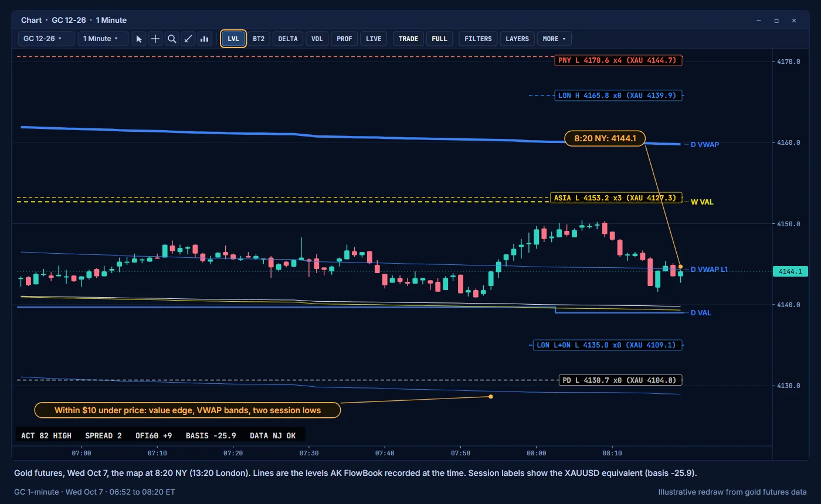Click the TRADE button
821x504 pixels.
[x=409, y=39]
